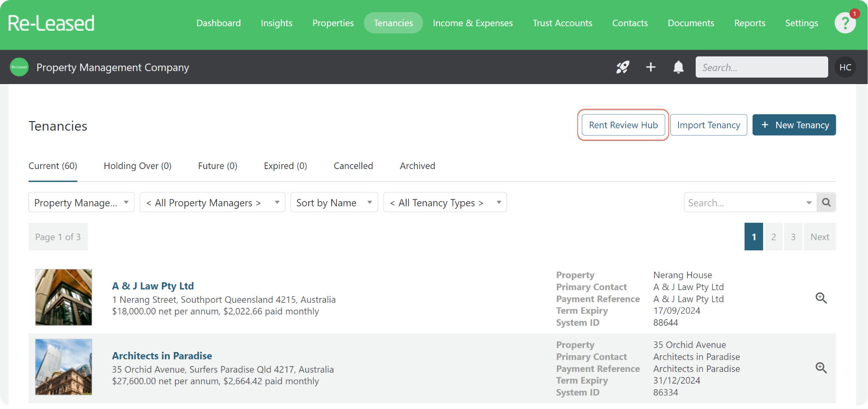This screenshot has height=409, width=868.
Task: Go to page 3 of results
Action: 793,237
